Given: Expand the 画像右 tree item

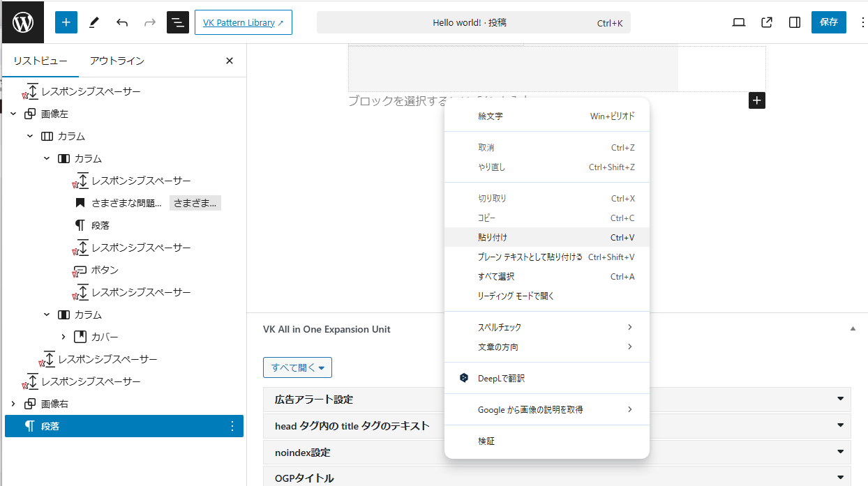Looking at the screenshot, I should pos(13,404).
